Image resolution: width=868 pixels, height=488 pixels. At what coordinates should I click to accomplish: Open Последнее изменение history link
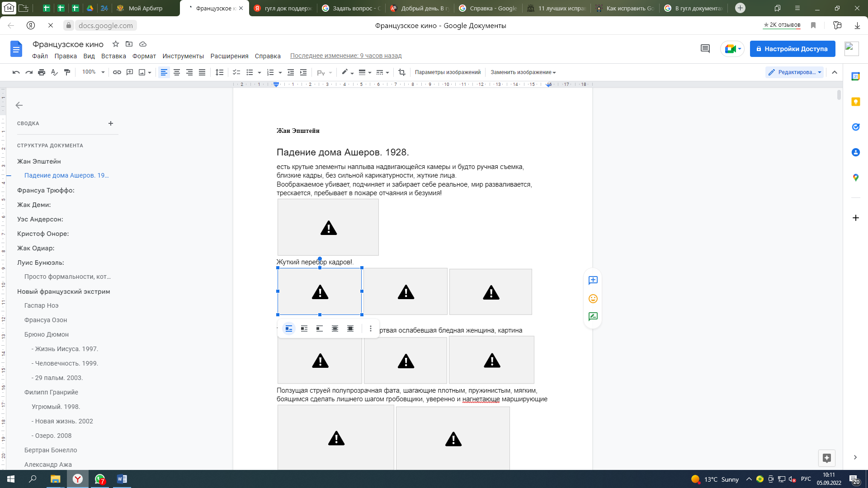(345, 56)
